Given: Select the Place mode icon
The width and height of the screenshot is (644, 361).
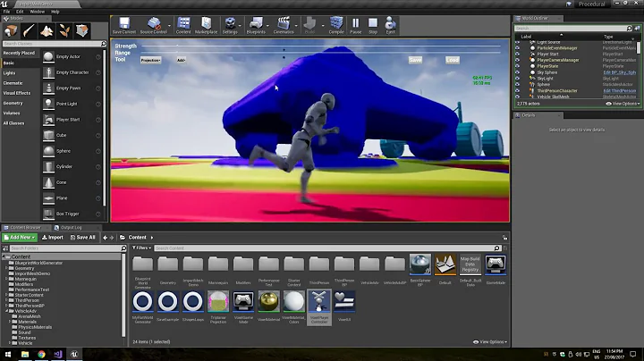Looking at the screenshot, I should pyautogui.click(x=11, y=30).
